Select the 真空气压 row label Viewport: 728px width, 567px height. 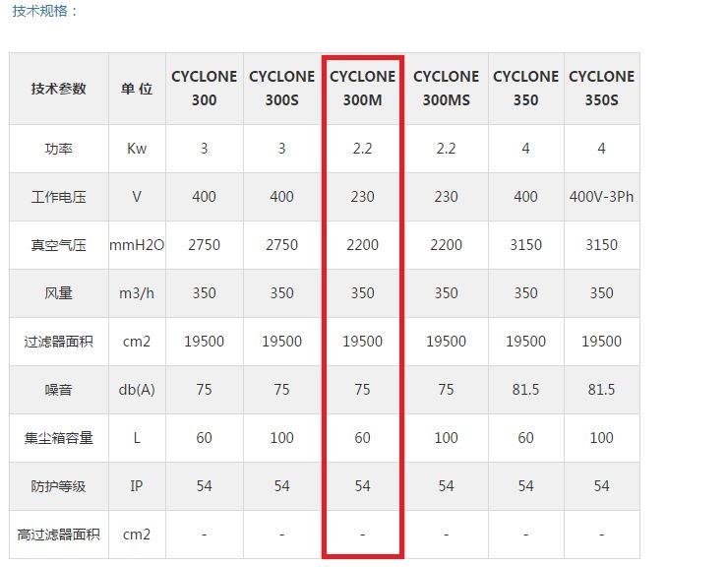[x=58, y=245]
